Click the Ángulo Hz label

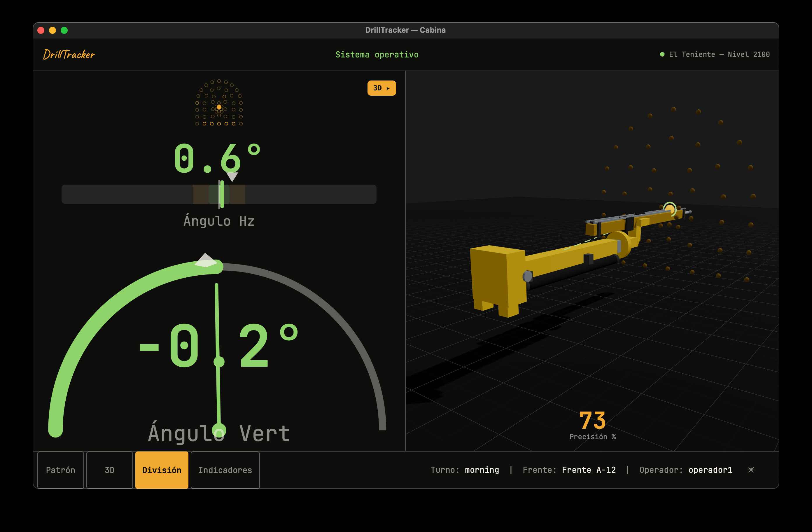tap(219, 221)
